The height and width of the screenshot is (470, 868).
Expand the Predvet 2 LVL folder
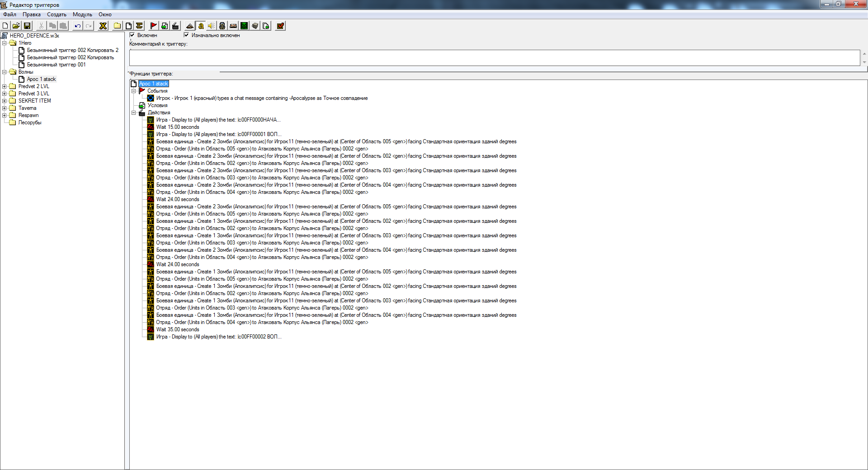pos(5,86)
